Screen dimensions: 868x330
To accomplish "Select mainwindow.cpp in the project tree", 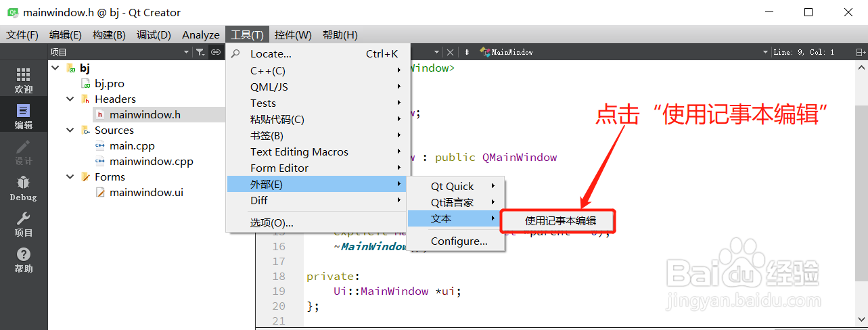I will [x=152, y=162].
